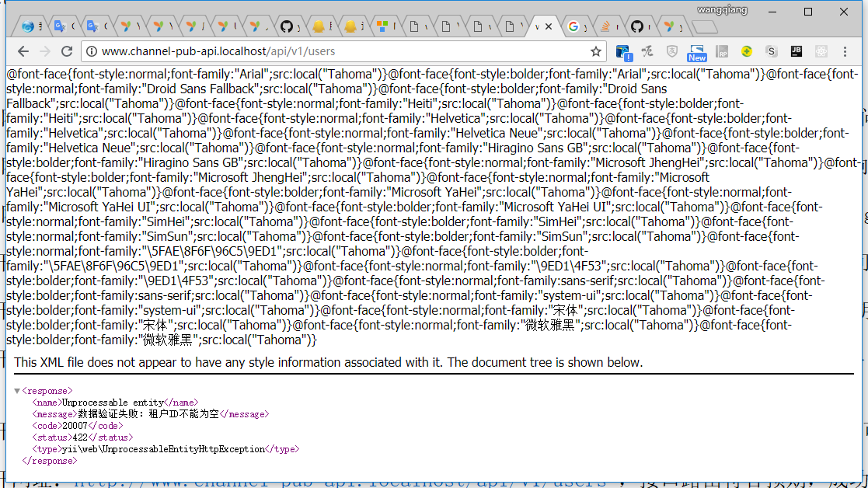Image resolution: width=868 pixels, height=488 pixels.
Task: Open the JetBrains JB extension icon
Action: pyautogui.click(x=796, y=51)
